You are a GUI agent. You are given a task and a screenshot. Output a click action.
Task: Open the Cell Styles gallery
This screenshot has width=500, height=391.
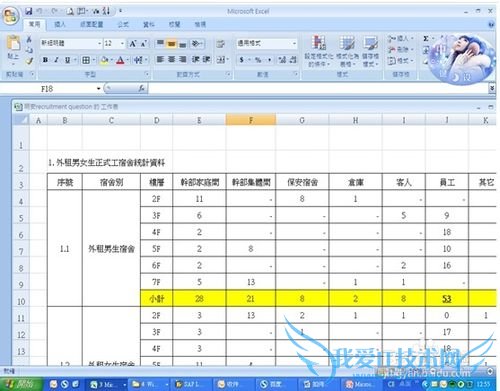tap(370, 51)
